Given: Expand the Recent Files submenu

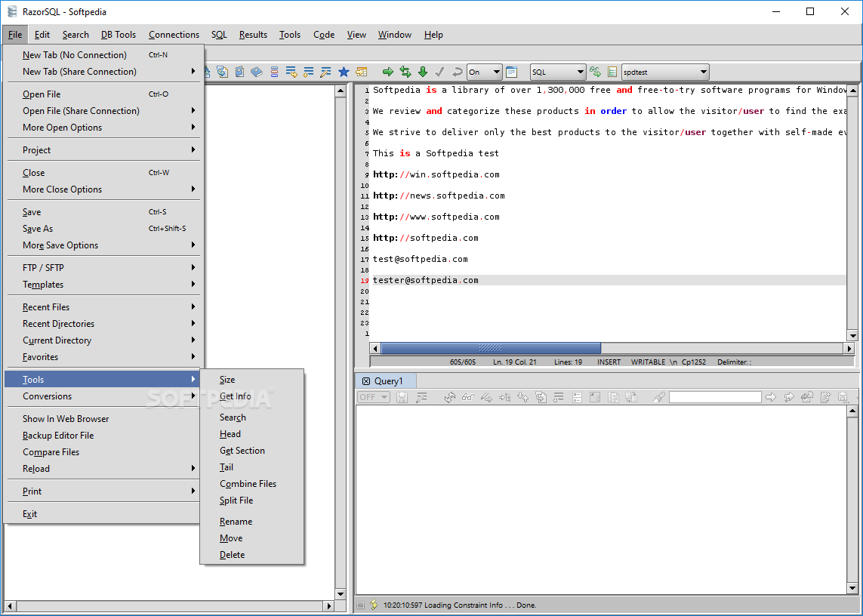Looking at the screenshot, I should (x=104, y=307).
